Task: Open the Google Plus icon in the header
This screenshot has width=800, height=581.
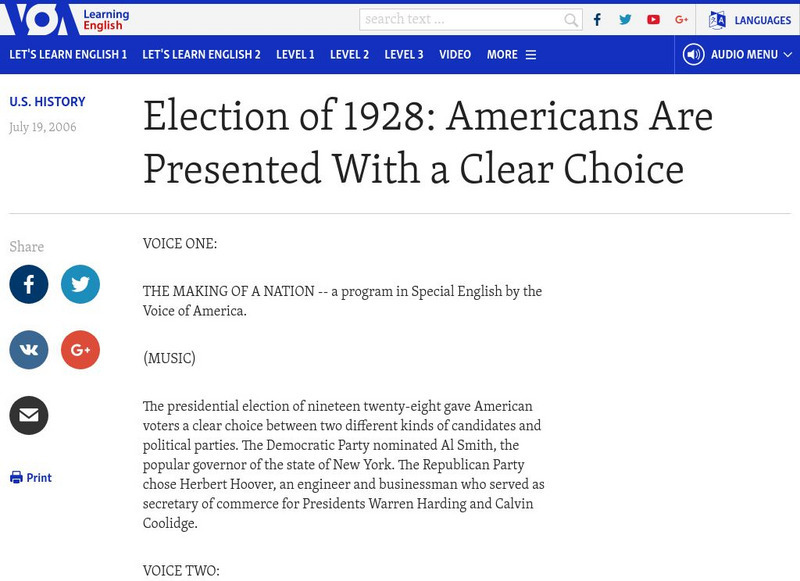Action: (x=681, y=20)
